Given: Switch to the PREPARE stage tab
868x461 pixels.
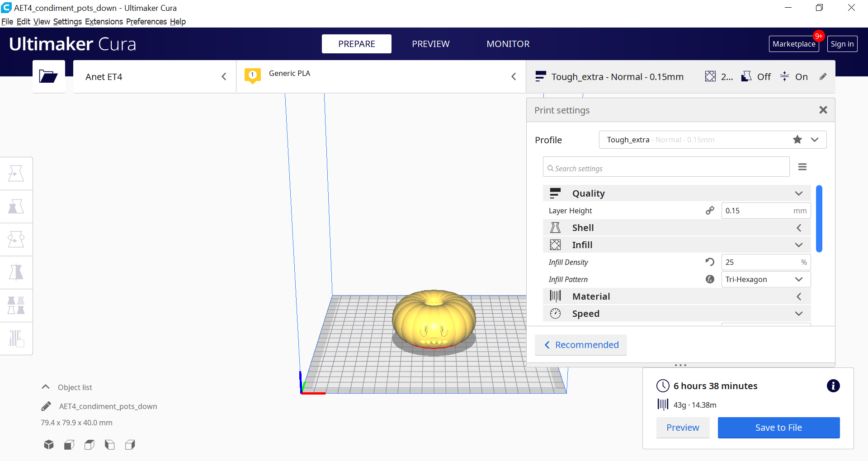Looking at the screenshot, I should (x=357, y=44).
